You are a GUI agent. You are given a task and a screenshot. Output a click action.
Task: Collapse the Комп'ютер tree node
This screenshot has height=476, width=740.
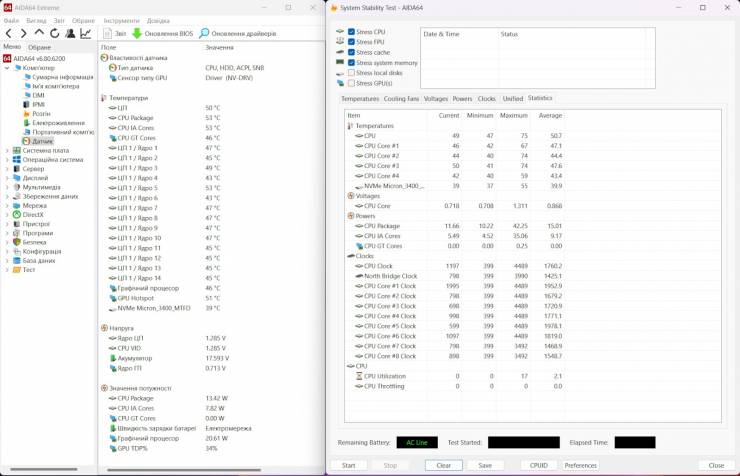(7, 68)
